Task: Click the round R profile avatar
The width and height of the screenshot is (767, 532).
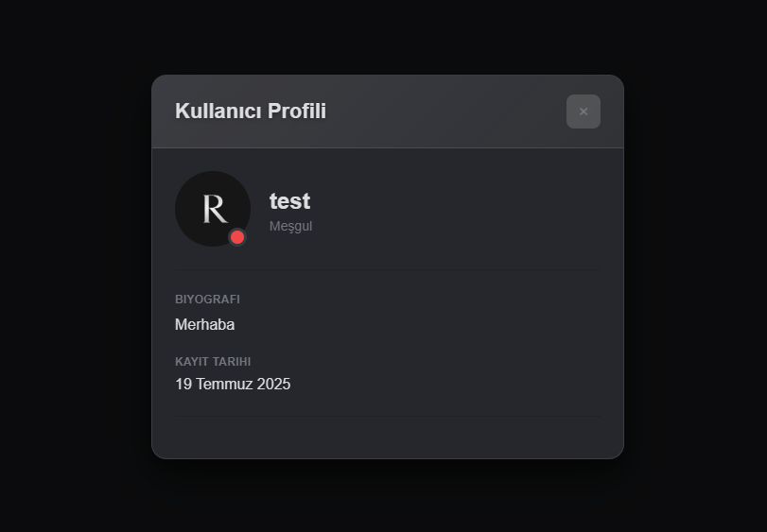Action: [x=213, y=209]
